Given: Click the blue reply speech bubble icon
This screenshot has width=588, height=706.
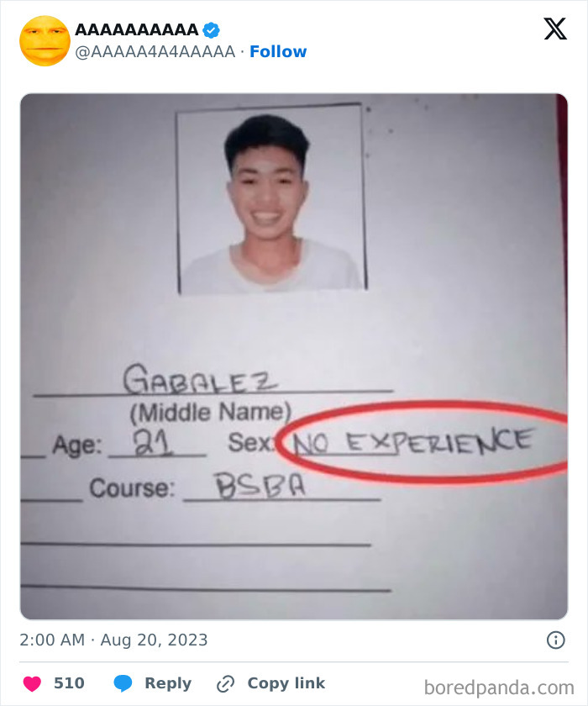Looking at the screenshot, I should pyautogui.click(x=123, y=683).
